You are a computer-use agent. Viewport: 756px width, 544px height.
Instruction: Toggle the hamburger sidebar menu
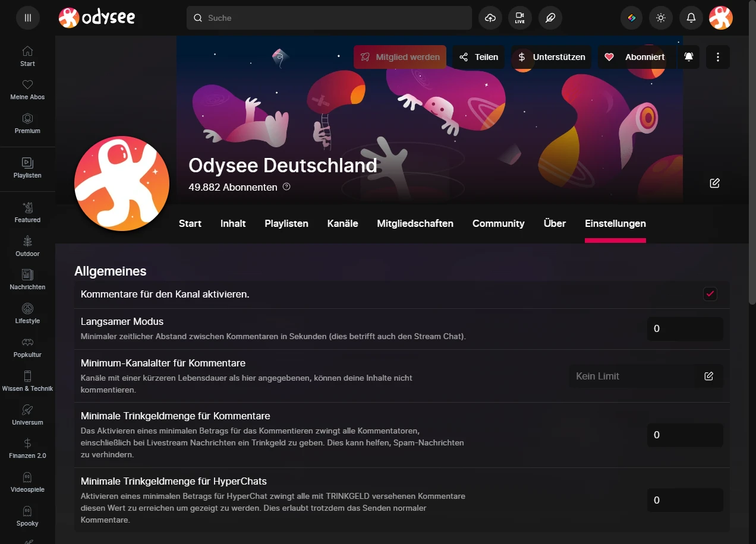coord(27,18)
